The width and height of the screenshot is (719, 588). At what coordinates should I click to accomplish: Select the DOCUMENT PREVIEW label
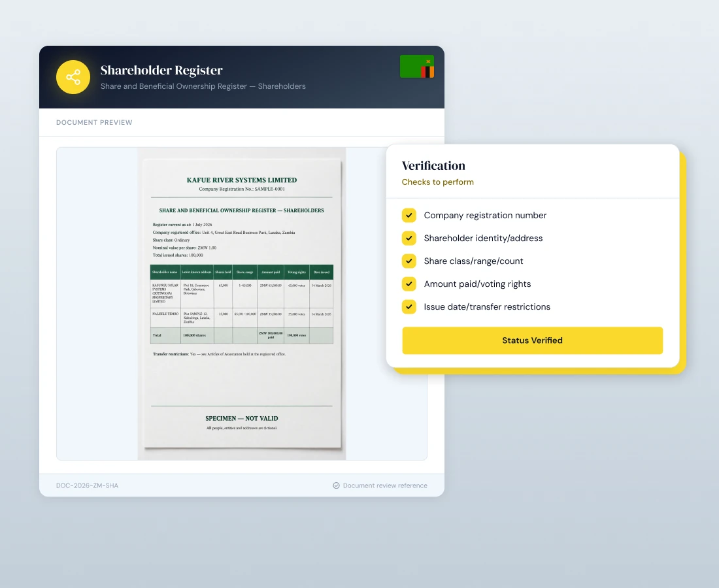click(x=94, y=122)
